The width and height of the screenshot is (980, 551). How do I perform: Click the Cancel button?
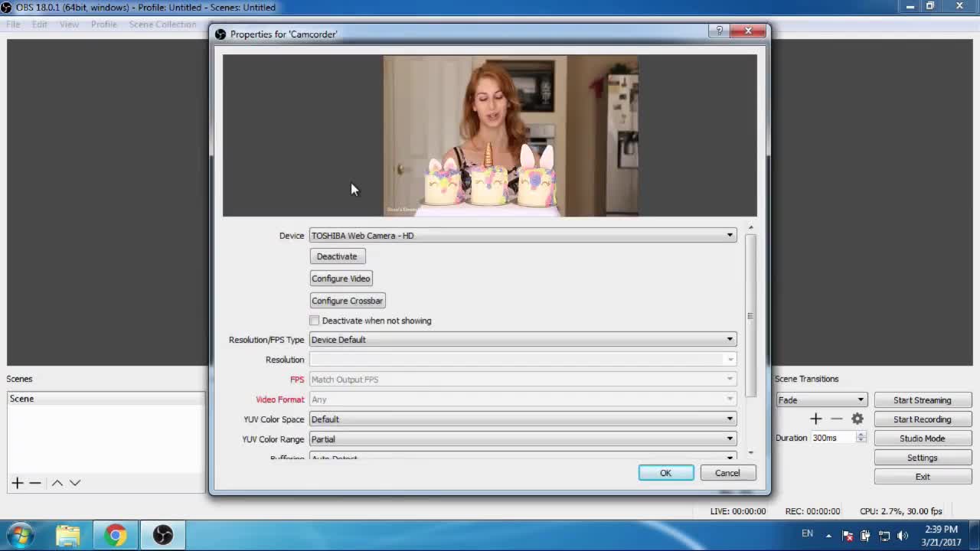click(x=727, y=473)
